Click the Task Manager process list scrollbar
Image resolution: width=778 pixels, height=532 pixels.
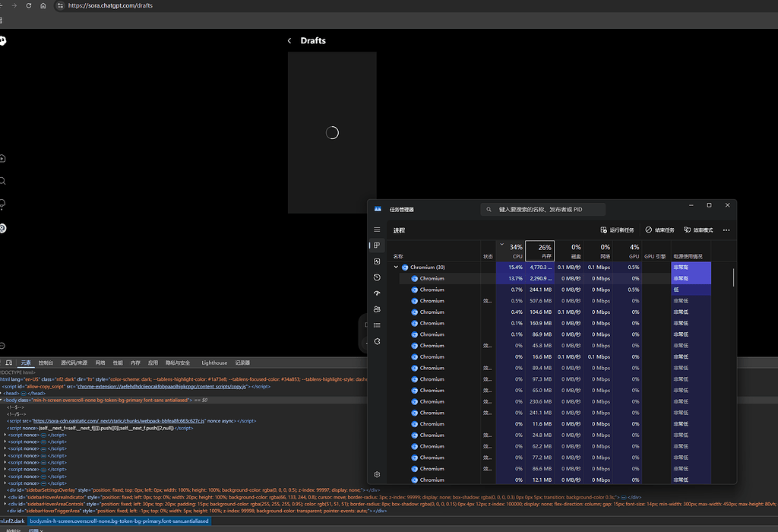click(x=733, y=278)
